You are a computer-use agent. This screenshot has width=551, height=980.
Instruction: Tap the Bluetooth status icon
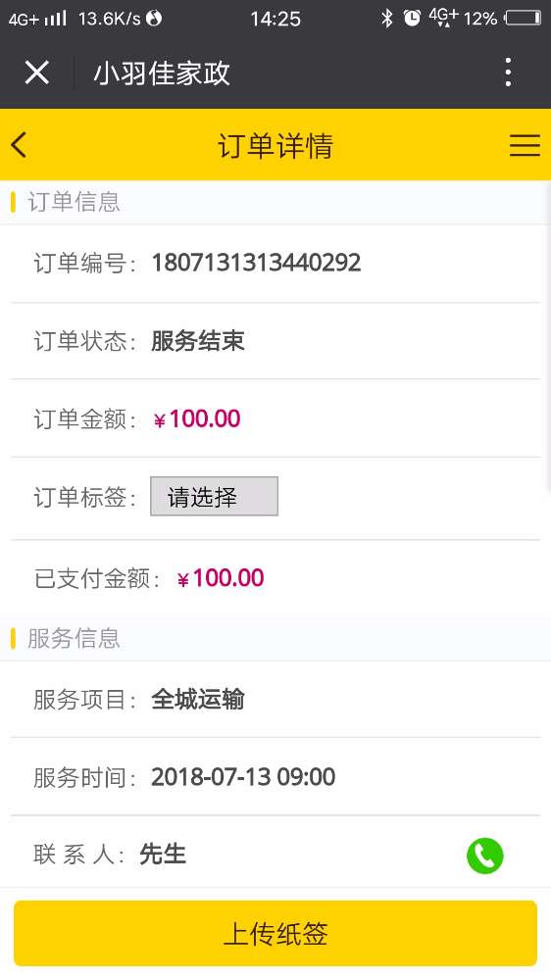click(387, 18)
